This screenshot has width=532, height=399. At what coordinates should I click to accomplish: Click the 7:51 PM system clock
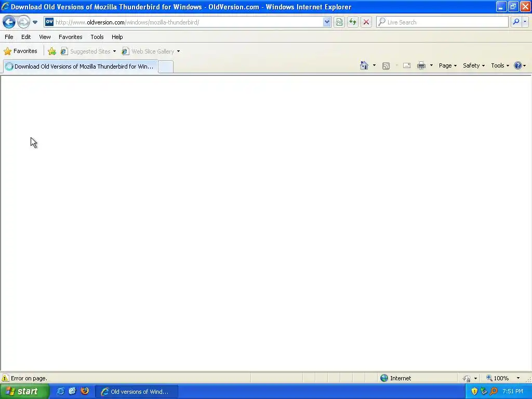pos(513,392)
